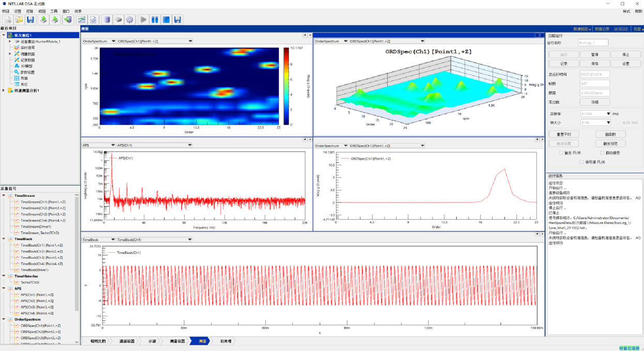Open the 采样率 51200 dropdown
The height and width of the screenshot is (351, 644).
click(x=608, y=114)
